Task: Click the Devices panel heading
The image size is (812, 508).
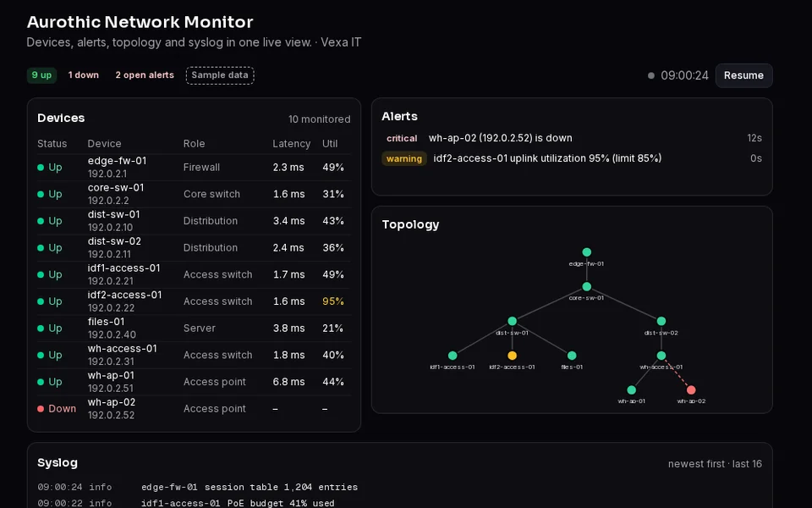Action: (x=61, y=119)
